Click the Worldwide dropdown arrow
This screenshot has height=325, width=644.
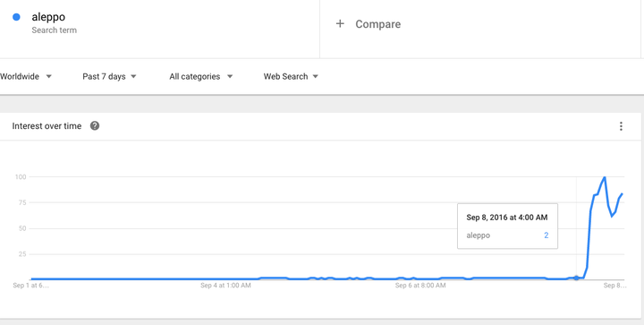(48, 76)
